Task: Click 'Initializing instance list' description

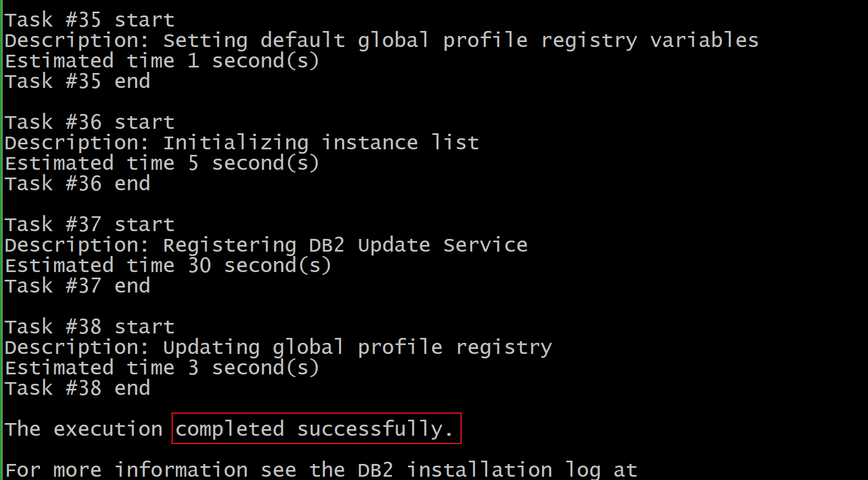Action: click(x=321, y=143)
